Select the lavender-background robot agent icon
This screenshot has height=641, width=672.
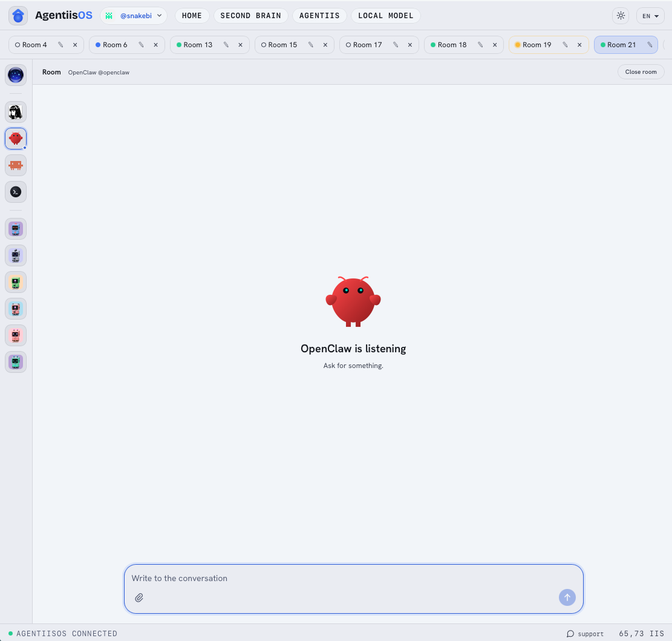[16, 255]
